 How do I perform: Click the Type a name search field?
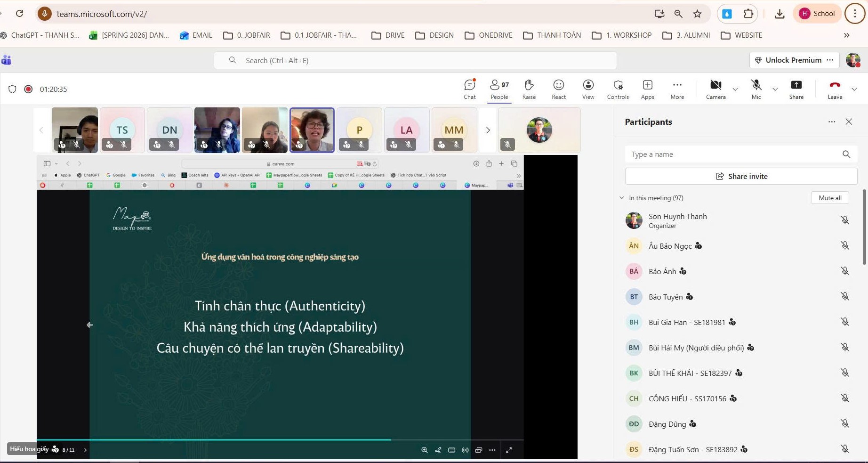(x=734, y=154)
